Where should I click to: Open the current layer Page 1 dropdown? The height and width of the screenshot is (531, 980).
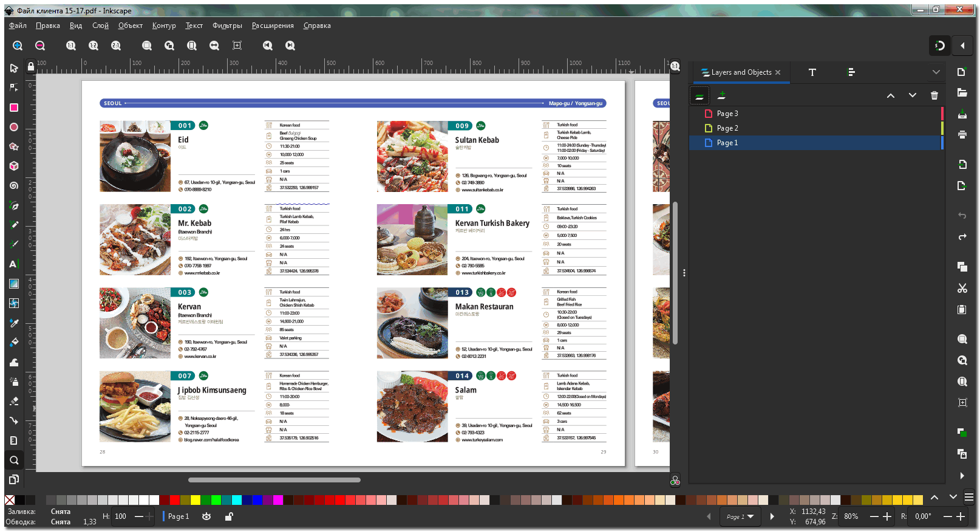pos(179,516)
